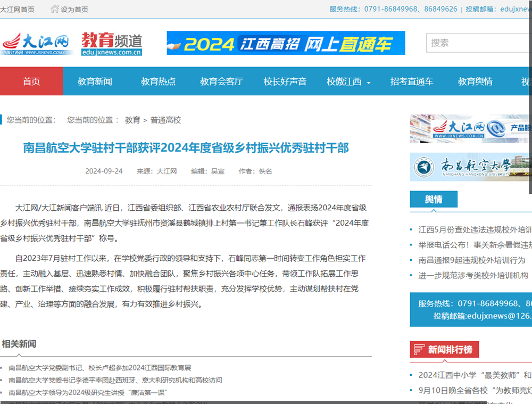The image size is (532, 404).
Task: Switch to the 首页 tab
Action: pyautogui.click(x=31, y=81)
